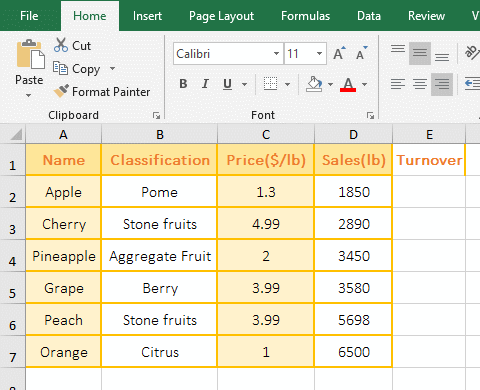The image size is (480, 390).
Task: Apply fill color with the paint bucket
Action: click(314, 84)
